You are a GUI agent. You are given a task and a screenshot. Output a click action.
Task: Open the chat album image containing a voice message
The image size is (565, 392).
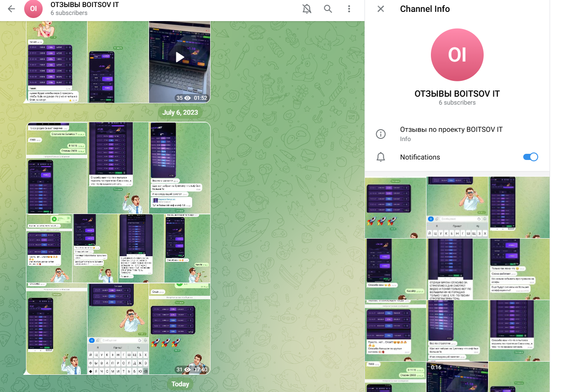[x=49, y=248]
